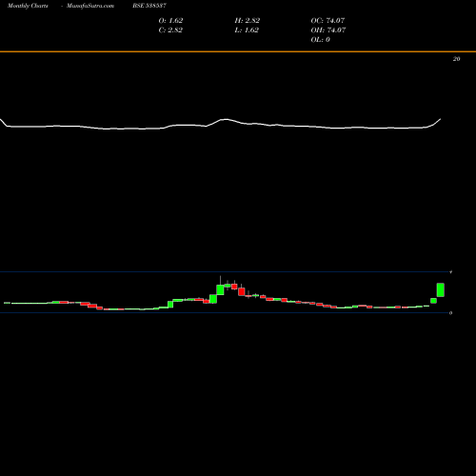Click the close value 'C: 2.82'
This screenshot has width=476, height=476.
point(170,30)
